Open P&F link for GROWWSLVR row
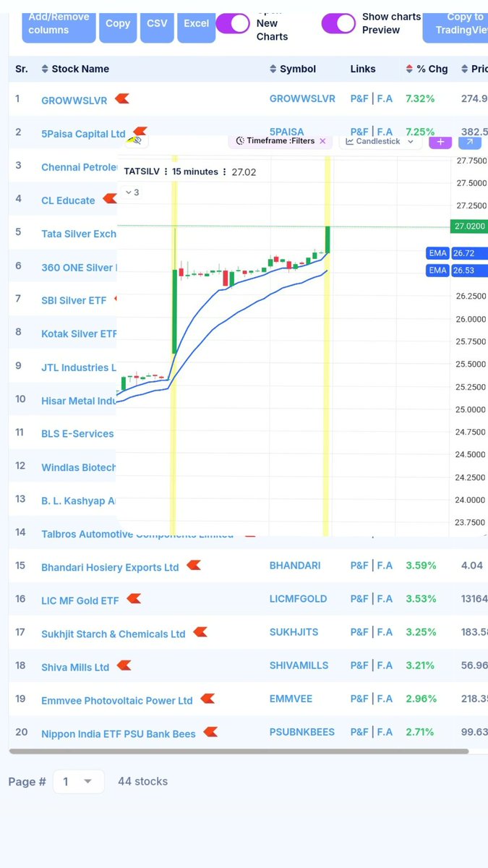 click(x=359, y=98)
